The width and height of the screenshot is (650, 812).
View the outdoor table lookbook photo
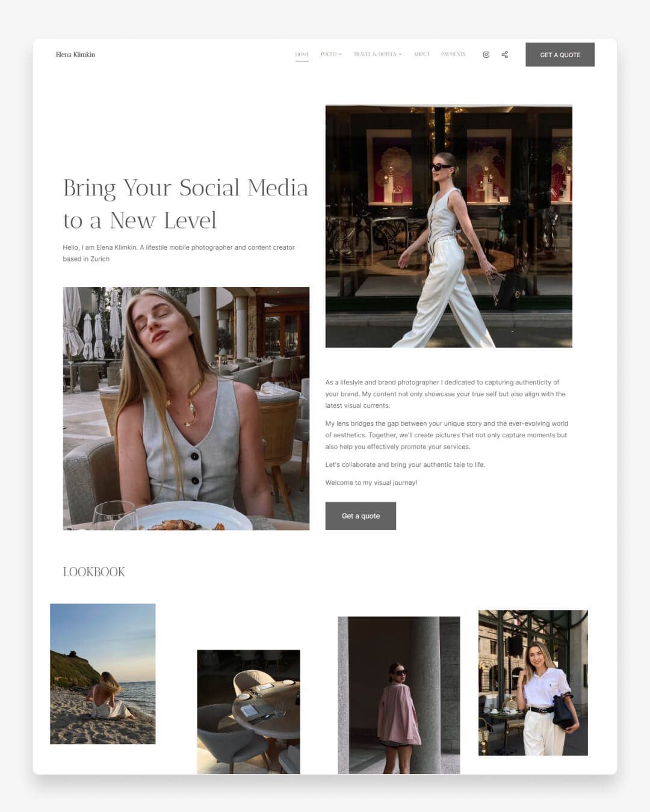(248, 712)
